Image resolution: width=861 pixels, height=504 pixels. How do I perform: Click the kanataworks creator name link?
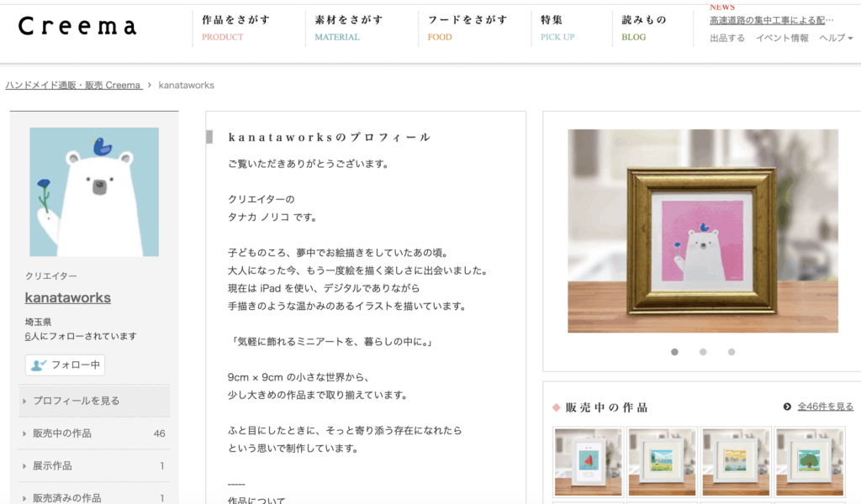click(67, 298)
